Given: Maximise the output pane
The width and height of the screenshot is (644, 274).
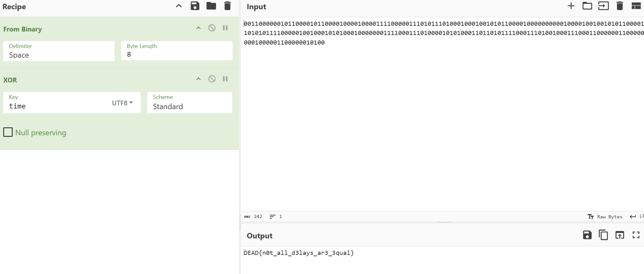Looking at the screenshot, I should click(636, 235).
